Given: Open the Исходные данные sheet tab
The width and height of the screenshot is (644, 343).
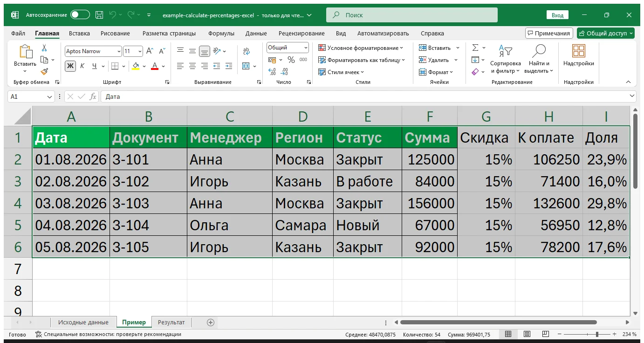Looking at the screenshot, I should click(83, 322).
